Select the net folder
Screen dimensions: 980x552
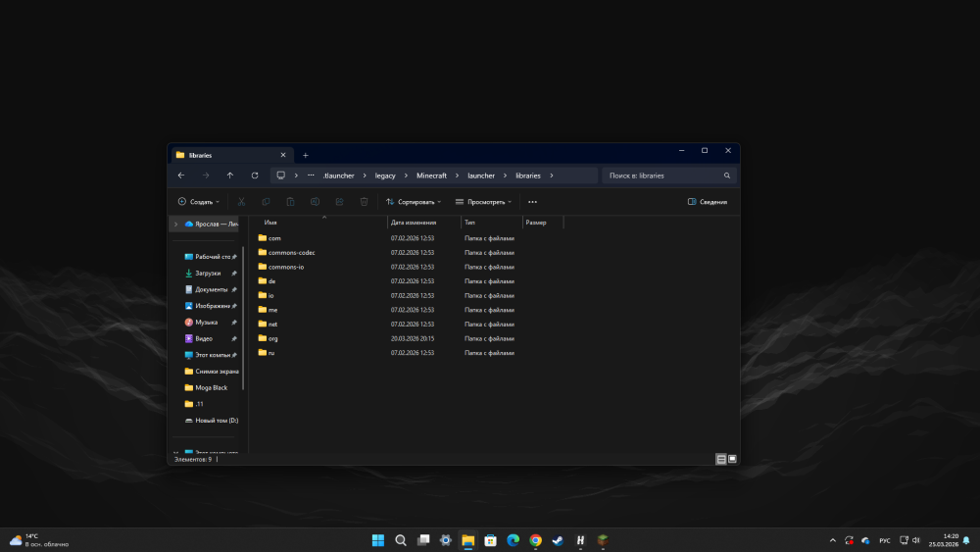(271, 325)
